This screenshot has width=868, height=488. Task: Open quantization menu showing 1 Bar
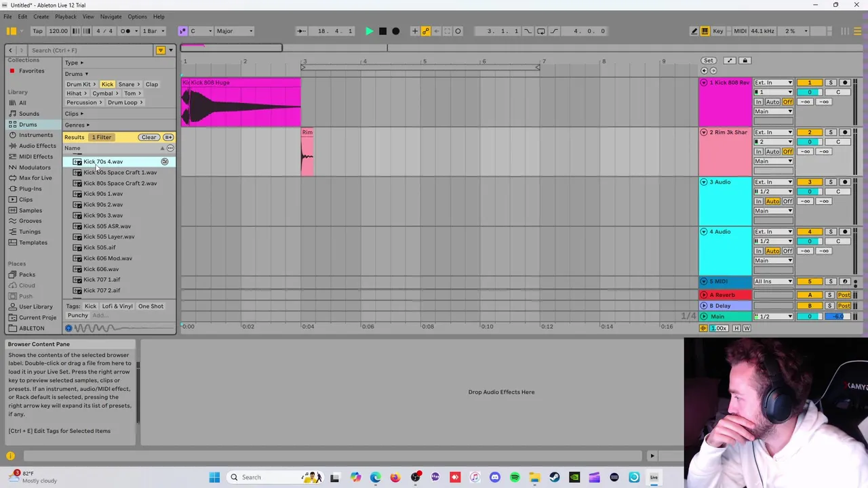(153, 31)
